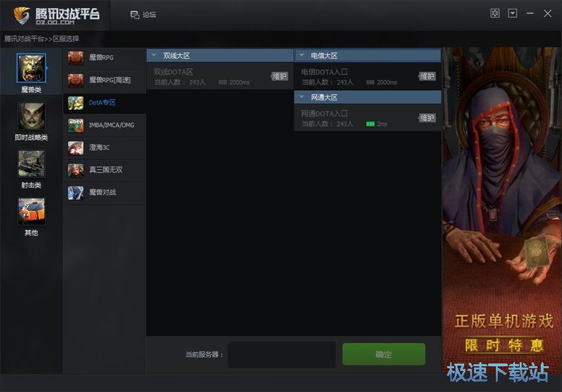Click 维护 badge on 双线DOTA区
This screenshot has width=562, height=392.
pyautogui.click(x=280, y=76)
